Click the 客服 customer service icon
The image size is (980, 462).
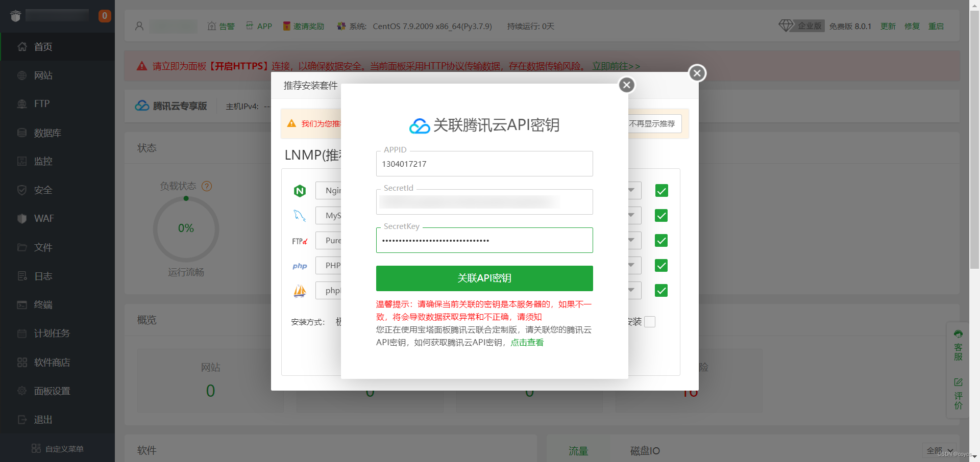click(958, 334)
